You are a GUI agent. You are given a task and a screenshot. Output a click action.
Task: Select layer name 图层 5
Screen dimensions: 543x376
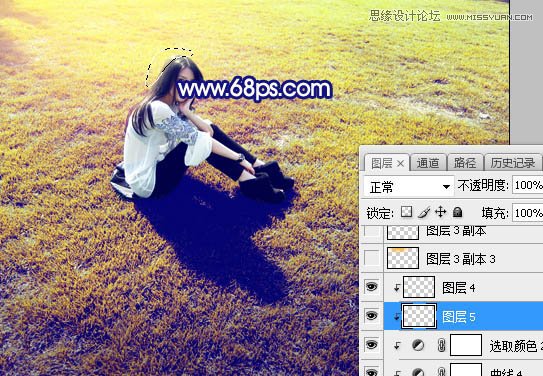459,317
